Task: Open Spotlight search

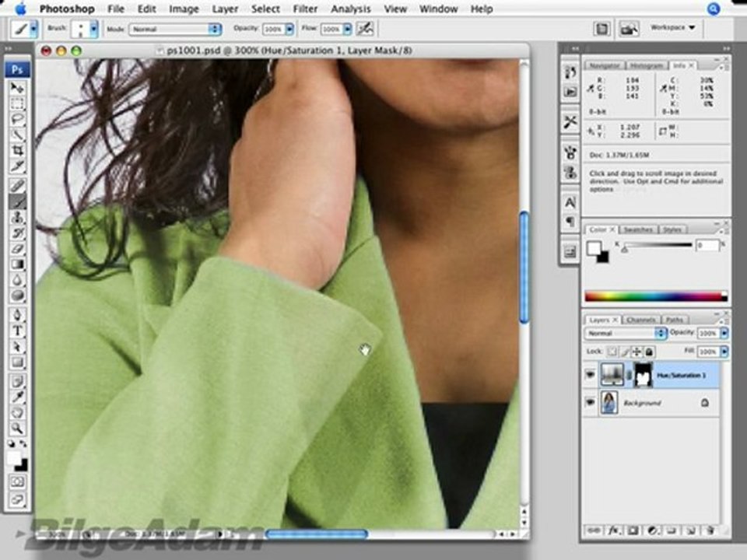Action: 713,9
